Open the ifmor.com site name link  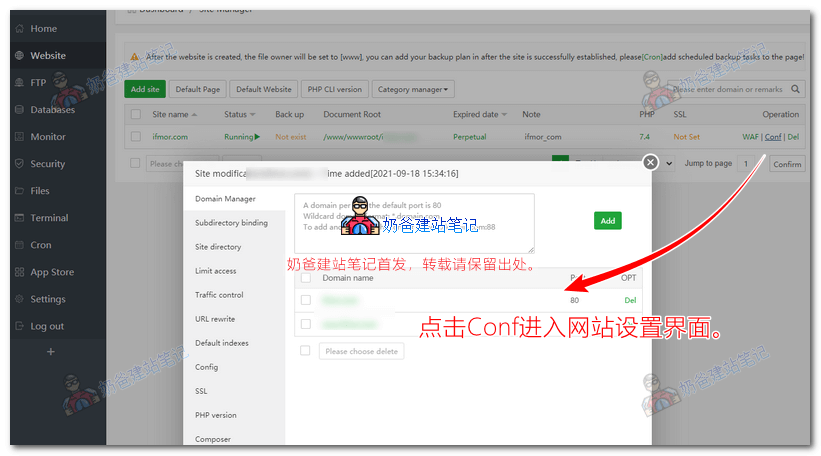click(x=170, y=137)
